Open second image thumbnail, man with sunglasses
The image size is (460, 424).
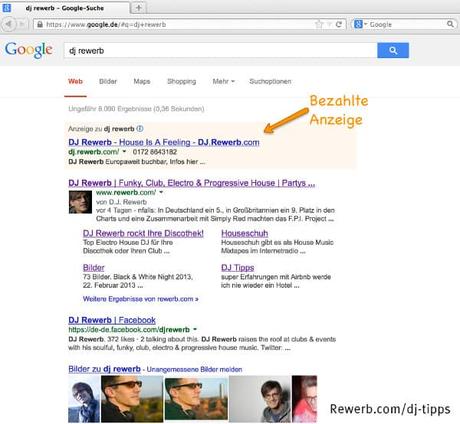132,399
